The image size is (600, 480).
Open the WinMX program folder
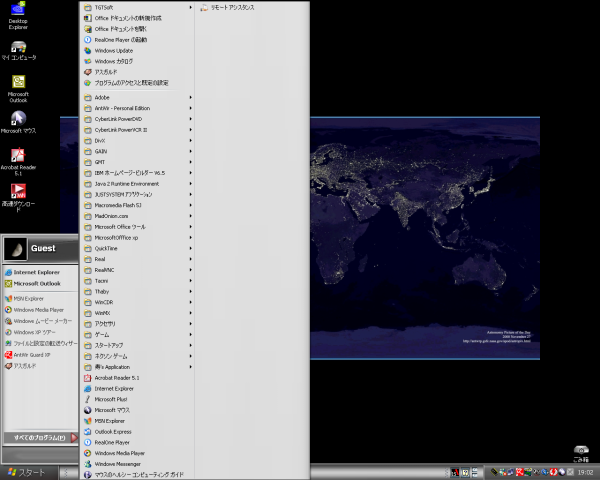pyautogui.click(x=138, y=313)
